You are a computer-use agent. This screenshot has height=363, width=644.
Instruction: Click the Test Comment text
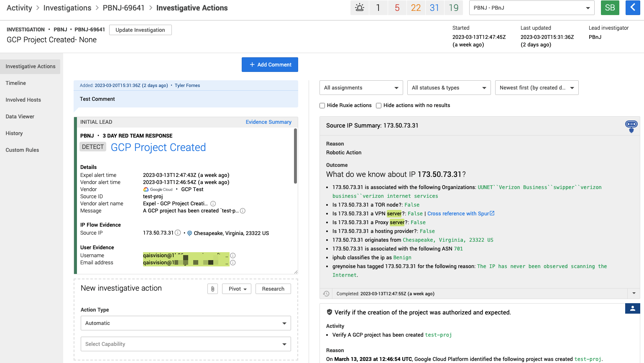(x=97, y=99)
